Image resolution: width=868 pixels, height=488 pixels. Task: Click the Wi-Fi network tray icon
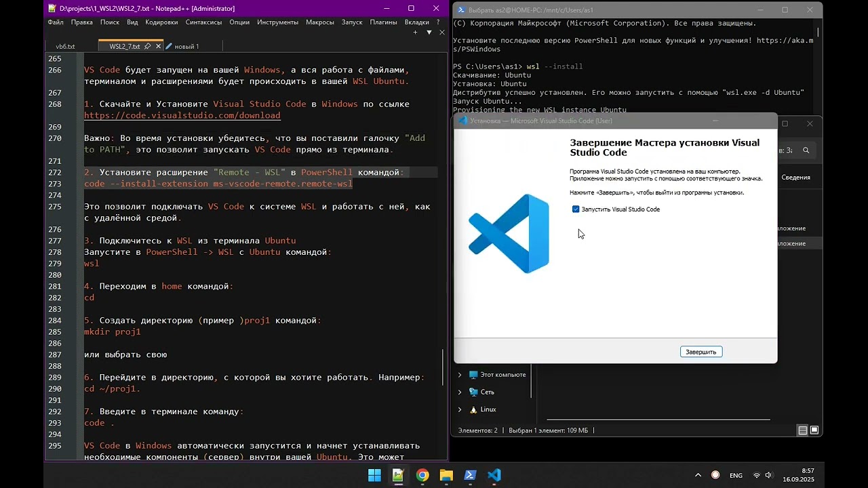point(757,476)
